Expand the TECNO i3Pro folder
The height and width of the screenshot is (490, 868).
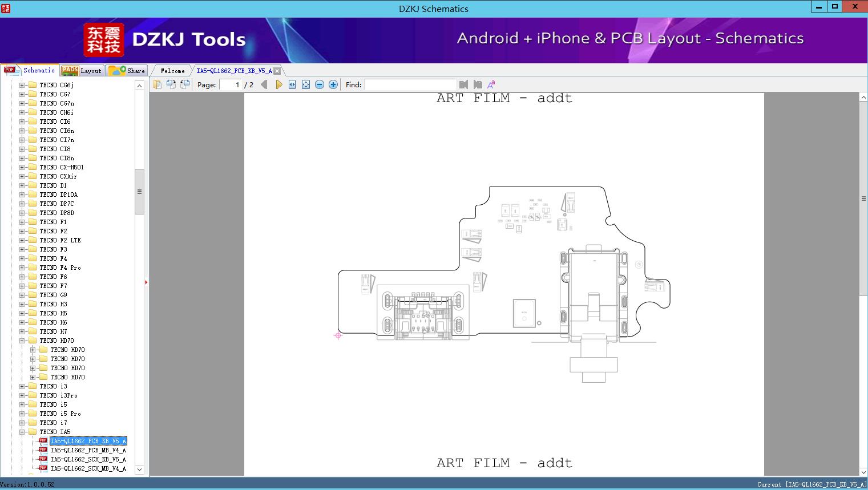point(22,395)
